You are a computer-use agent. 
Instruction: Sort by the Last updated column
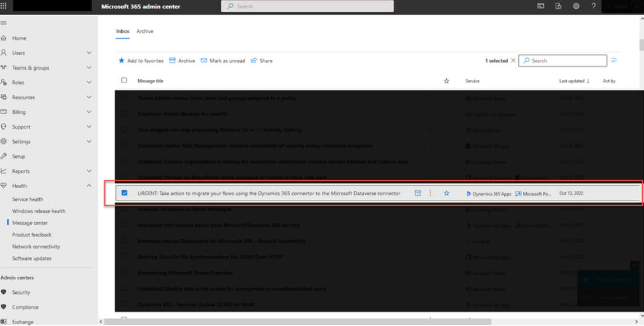(x=574, y=81)
